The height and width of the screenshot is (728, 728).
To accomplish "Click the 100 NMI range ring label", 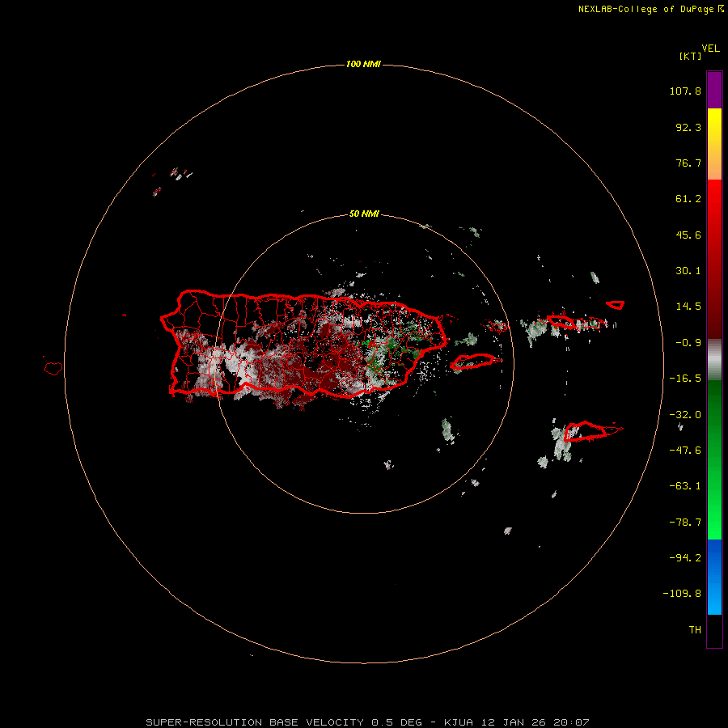I will [363, 64].
